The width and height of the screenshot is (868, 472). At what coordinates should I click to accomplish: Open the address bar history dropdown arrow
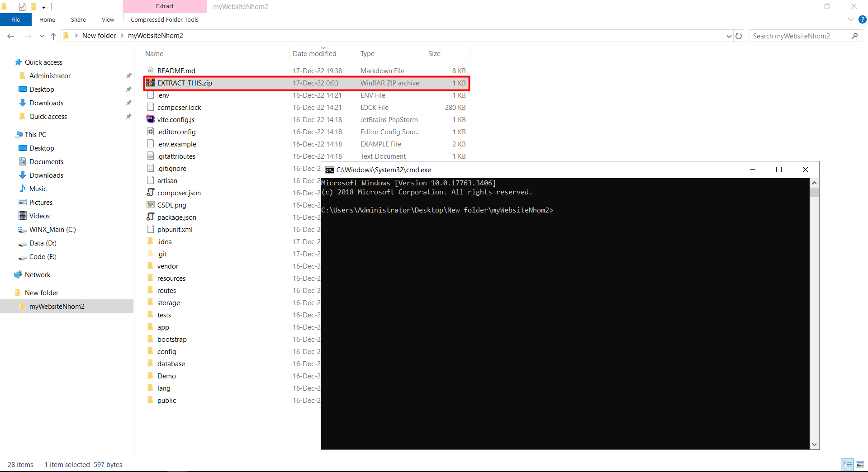728,36
